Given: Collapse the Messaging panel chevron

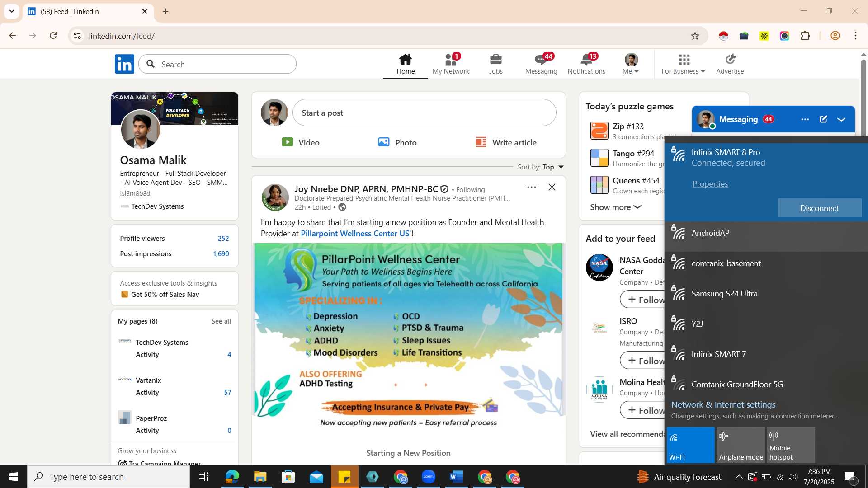Looking at the screenshot, I should pos(841,119).
